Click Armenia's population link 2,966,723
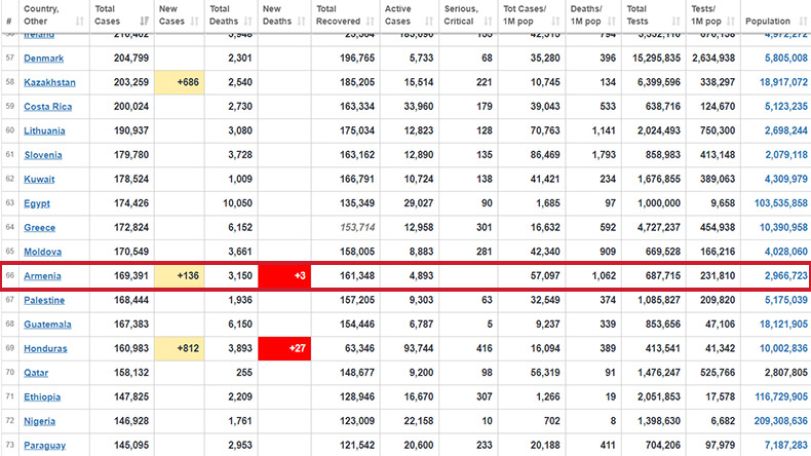Screen dimensions: 811x456 [x=786, y=276]
